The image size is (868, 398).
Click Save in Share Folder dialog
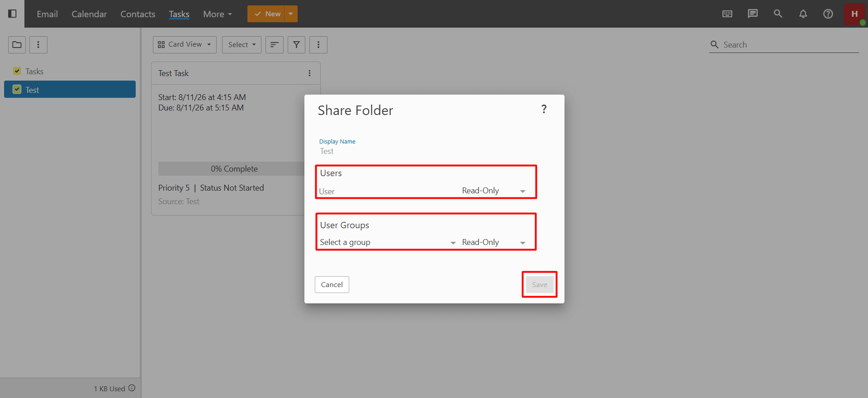click(x=540, y=284)
